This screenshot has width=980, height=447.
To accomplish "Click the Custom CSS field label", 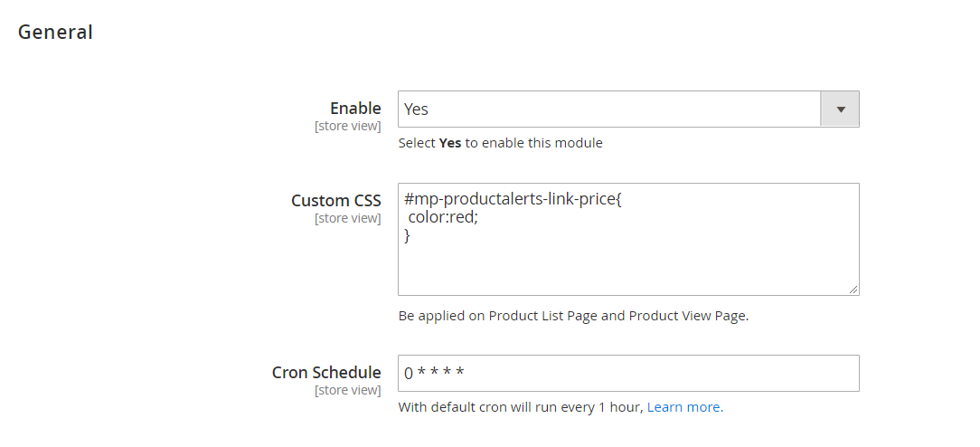I will tap(336, 201).
